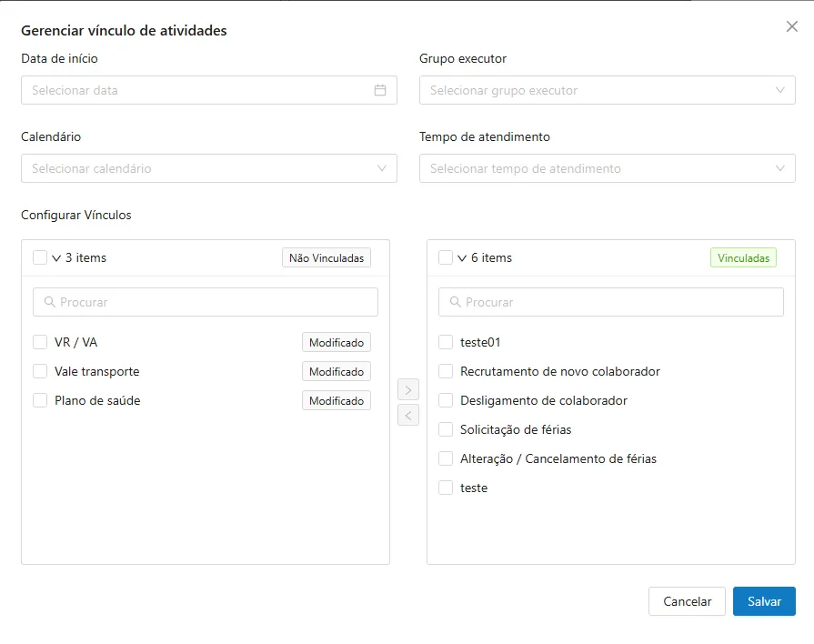
Task: Click the 'Alteração / Cancelamento de férias' label
Action: [x=558, y=458]
